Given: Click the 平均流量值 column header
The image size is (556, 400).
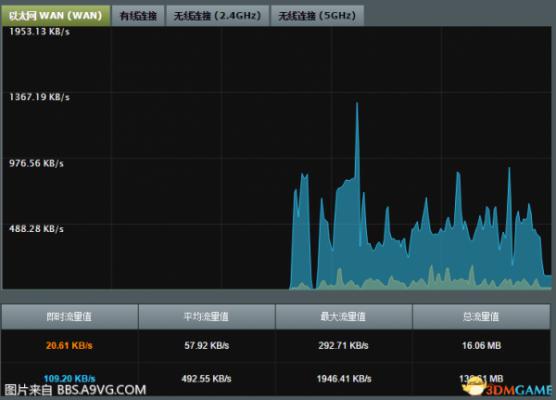Looking at the screenshot, I should pyautogui.click(x=207, y=316).
